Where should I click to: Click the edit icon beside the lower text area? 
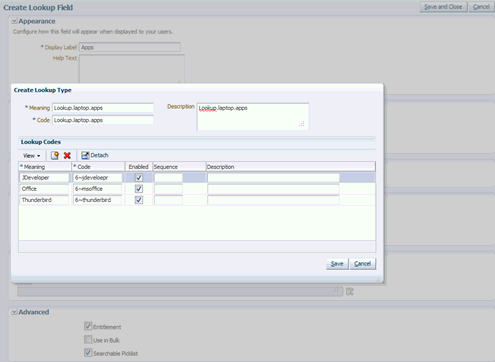click(350, 292)
